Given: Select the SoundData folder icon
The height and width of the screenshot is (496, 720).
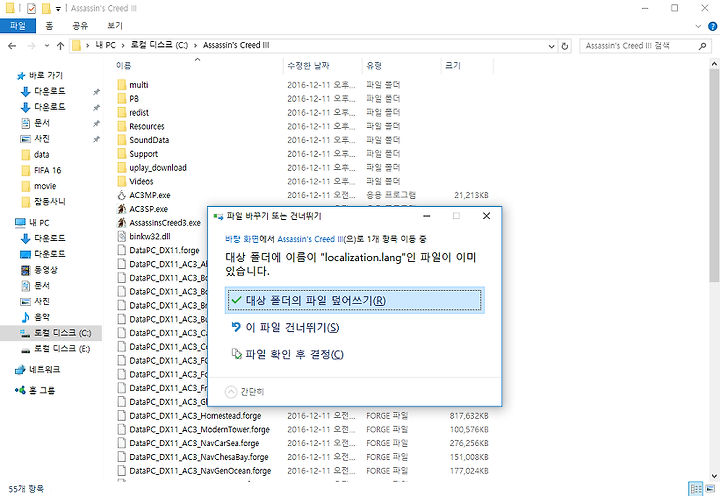Looking at the screenshot, I should coord(122,140).
